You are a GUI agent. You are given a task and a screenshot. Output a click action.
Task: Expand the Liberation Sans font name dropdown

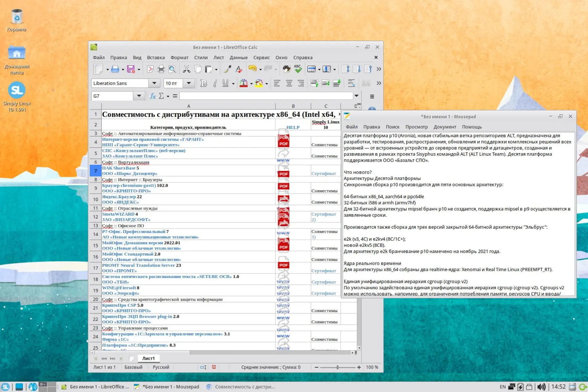point(154,83)
